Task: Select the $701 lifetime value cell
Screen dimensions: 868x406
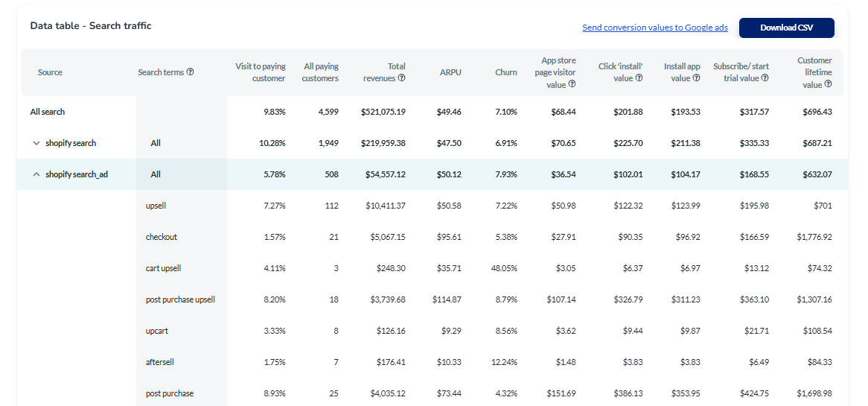Action: [823, 206]
